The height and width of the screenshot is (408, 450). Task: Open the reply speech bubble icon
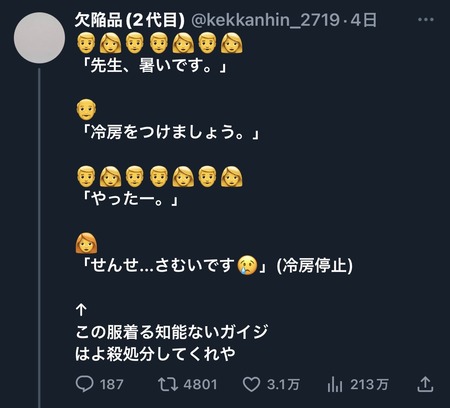[84, 384]
